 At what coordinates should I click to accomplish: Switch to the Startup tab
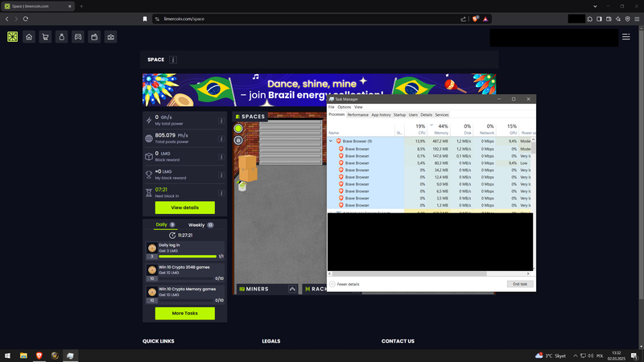click(x=399, y=115)
